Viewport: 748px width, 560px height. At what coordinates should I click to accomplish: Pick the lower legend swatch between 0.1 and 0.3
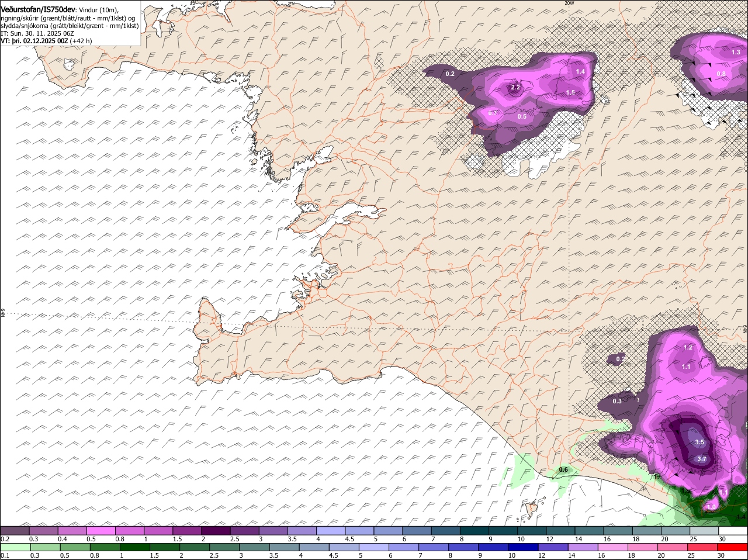(x=15, y=547)
